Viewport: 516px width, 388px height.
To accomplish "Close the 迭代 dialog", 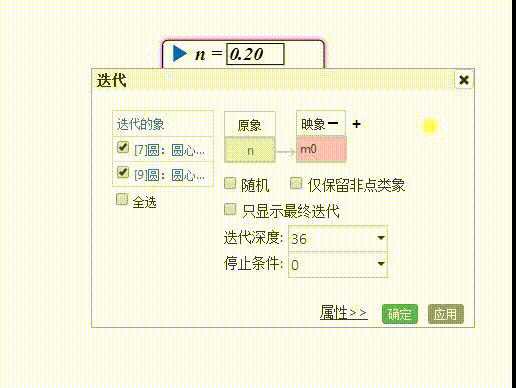I will (x=464, y=80).
